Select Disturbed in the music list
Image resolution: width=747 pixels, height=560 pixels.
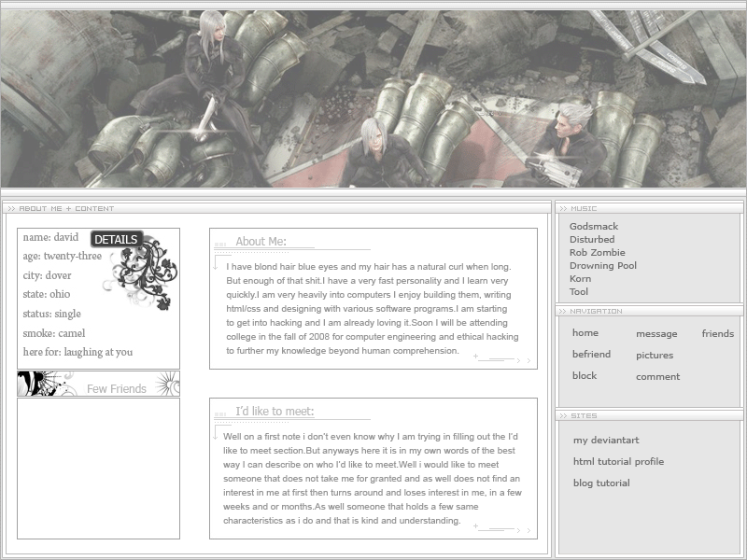coord(592,240)
